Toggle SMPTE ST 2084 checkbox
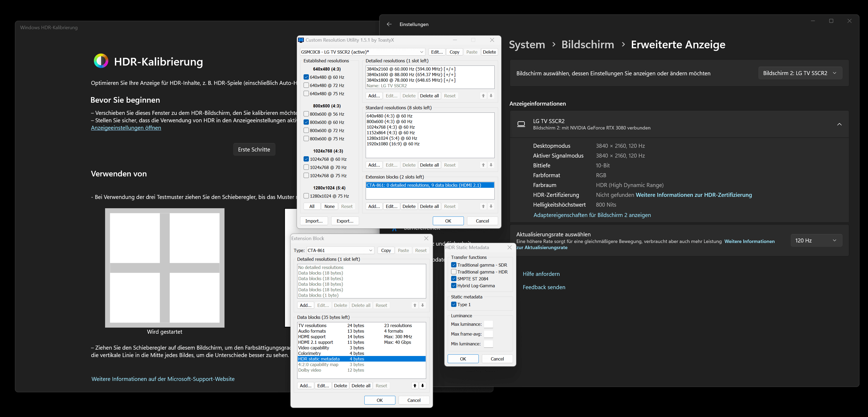This screenshot has width=868, height=417. pyautogui.click(x=454, y=279)
